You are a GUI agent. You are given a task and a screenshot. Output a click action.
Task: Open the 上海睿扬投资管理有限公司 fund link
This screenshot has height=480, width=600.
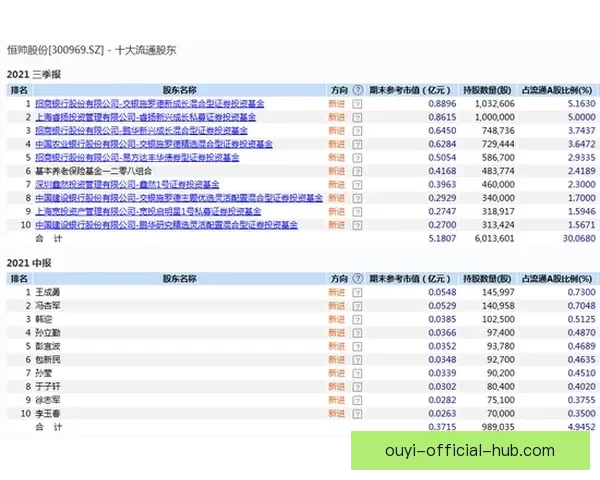tap(145, 117)
